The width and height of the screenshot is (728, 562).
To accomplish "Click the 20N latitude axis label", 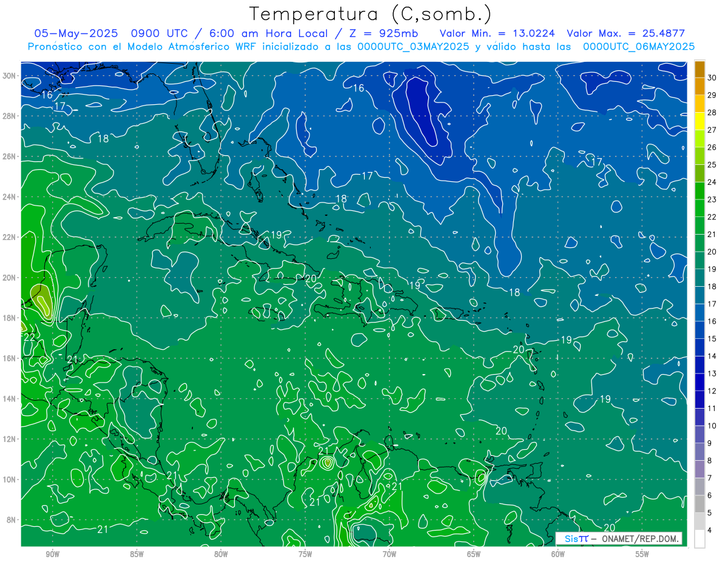I will pyautogui.click(x=10, y=278).
